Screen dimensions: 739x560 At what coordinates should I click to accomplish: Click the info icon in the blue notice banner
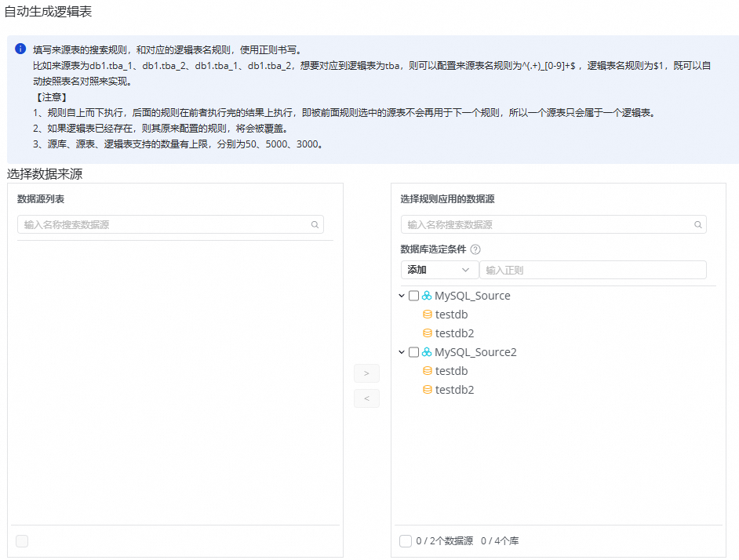pyautogui.click(x=20, y=50)
